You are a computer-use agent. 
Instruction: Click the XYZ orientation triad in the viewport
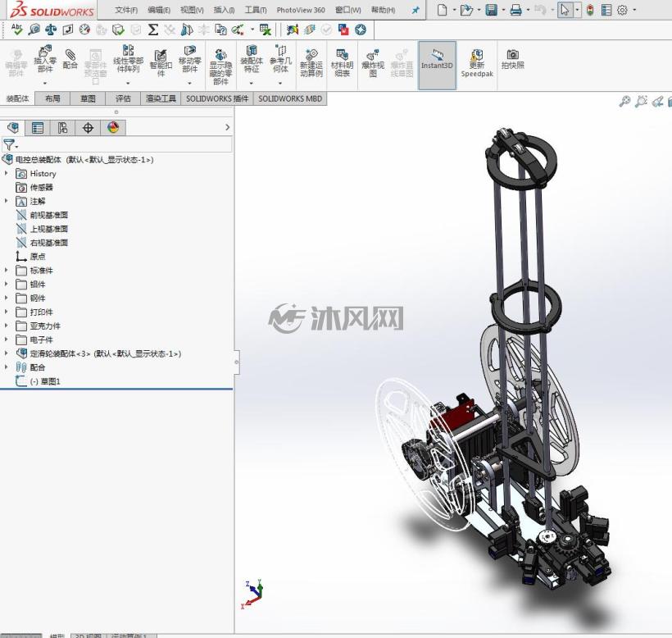tap(253, 594)
